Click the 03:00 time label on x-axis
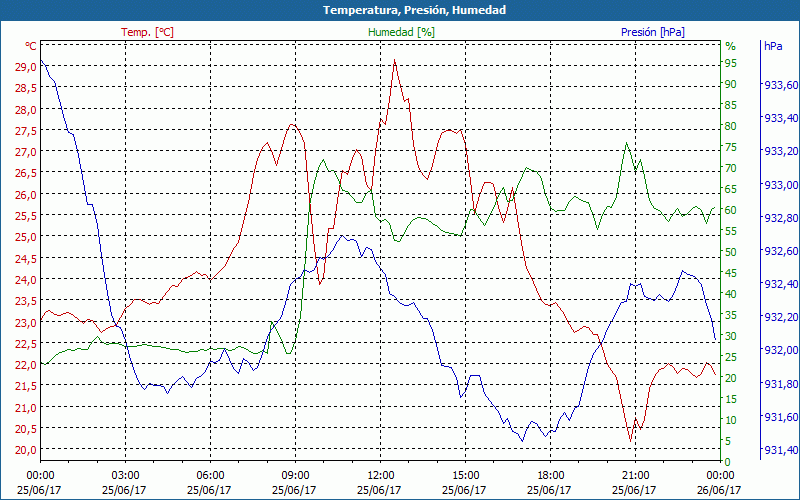 click(125, 475)
